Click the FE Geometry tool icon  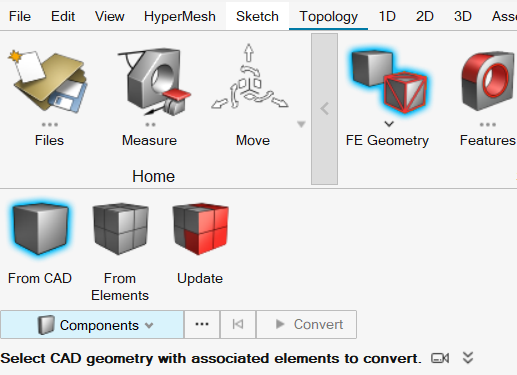(x=388, y=82)
